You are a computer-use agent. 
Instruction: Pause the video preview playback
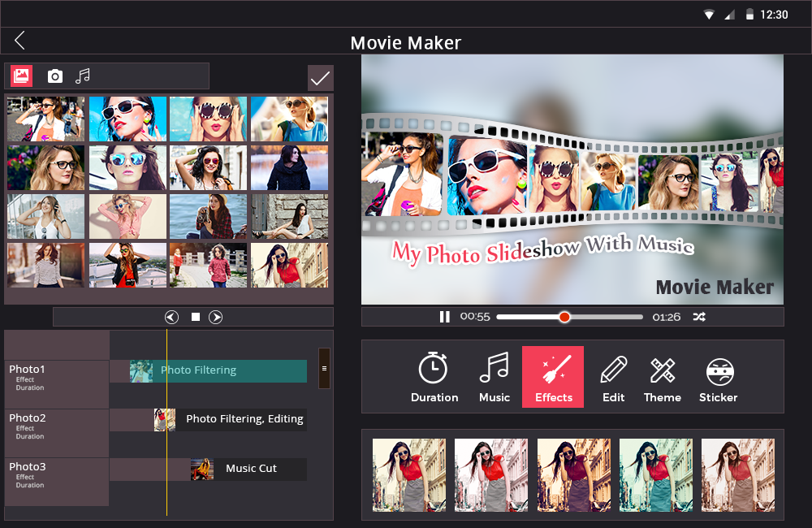(444, 317)
